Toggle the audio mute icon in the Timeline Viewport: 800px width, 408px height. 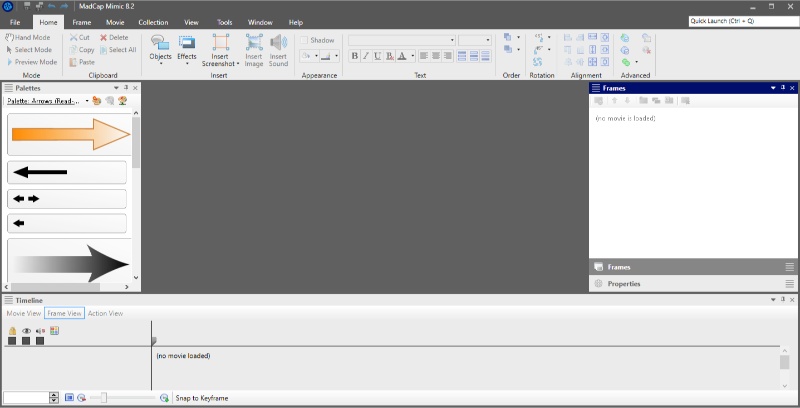(x=40, y=331)
